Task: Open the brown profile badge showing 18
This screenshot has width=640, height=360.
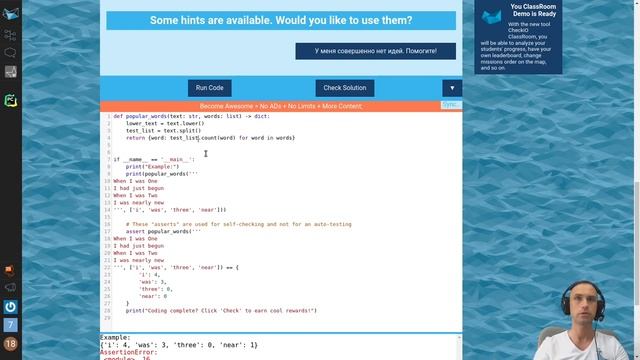Action: pyautogui.click(x=11, y=344)
